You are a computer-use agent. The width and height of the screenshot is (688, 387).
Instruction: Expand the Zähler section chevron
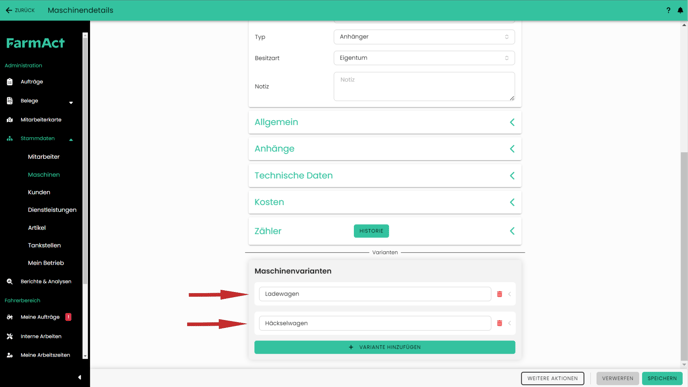click(512, 231)
